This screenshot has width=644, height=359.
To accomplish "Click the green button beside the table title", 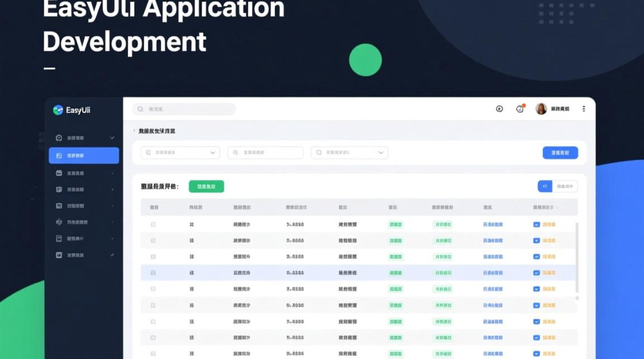I will [x=206, y=187].
